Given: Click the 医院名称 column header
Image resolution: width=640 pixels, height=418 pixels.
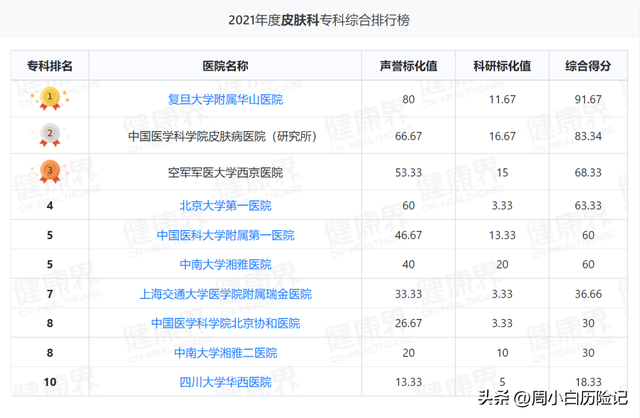Looking at the screenshot, I should (x=225, y=66).
